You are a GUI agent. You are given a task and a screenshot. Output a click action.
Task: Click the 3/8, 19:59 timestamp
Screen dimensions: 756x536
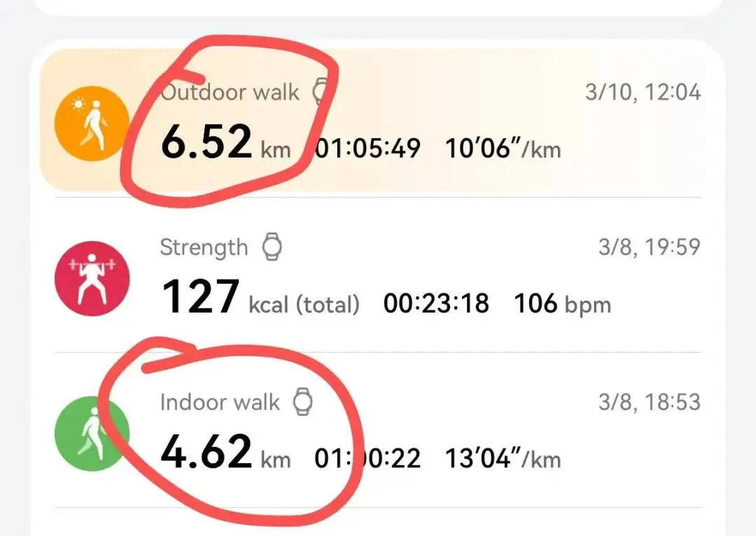pyautogui.click(x=650, y=247)
